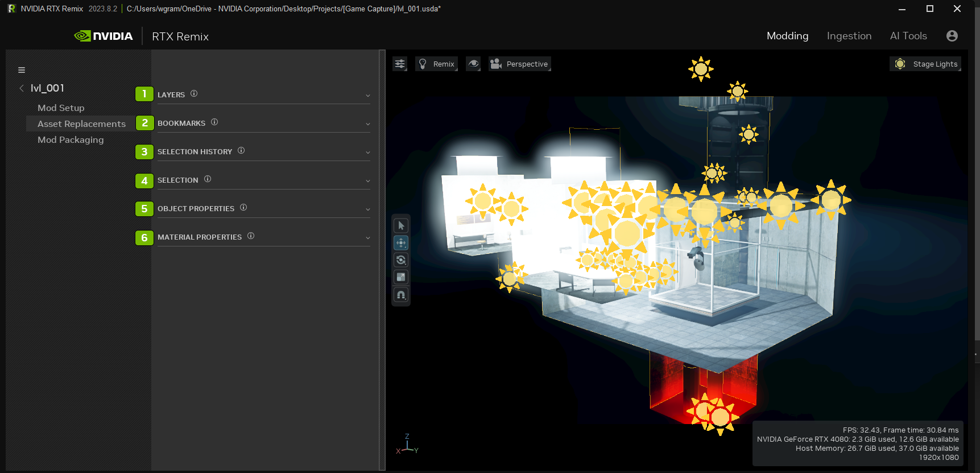Click the GeForce RTX 4080 memory stat

(x=858, y=439)
